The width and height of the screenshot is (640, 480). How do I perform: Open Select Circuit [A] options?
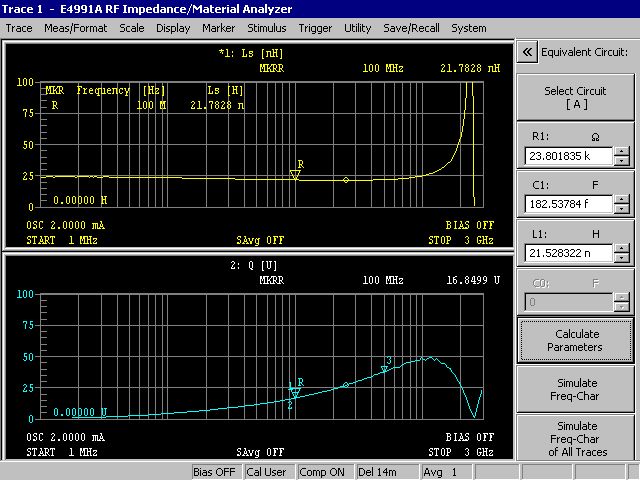point(575,97)
